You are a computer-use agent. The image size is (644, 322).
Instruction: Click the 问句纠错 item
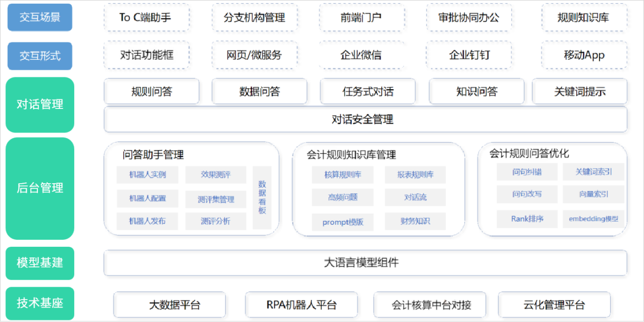click(x=527, y=172)
